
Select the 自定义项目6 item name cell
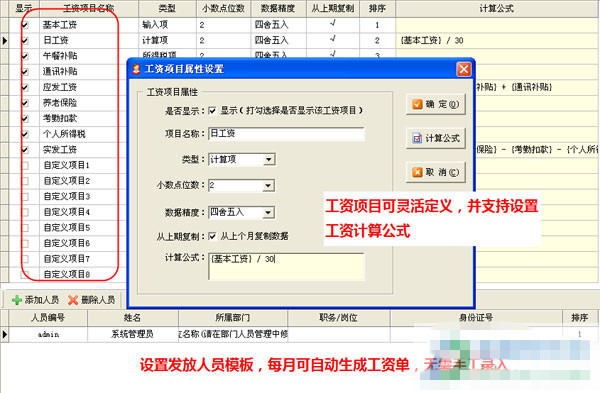[x=83, y=243]
